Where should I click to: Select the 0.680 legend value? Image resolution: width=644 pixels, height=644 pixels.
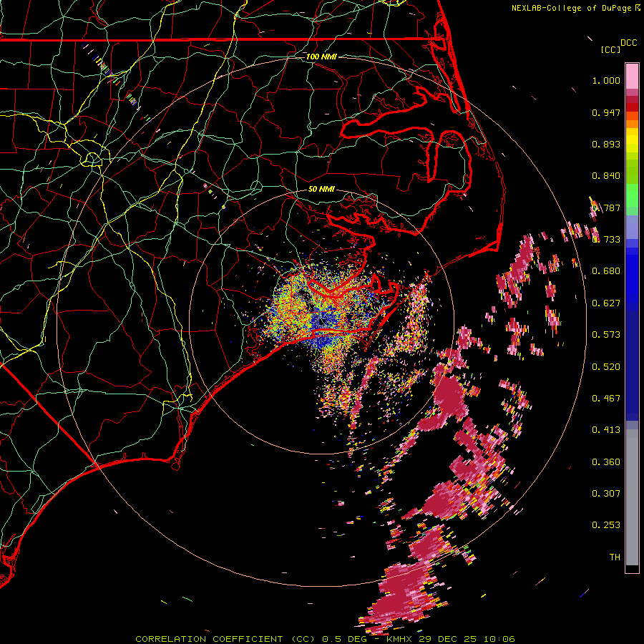tap(606, 271)
